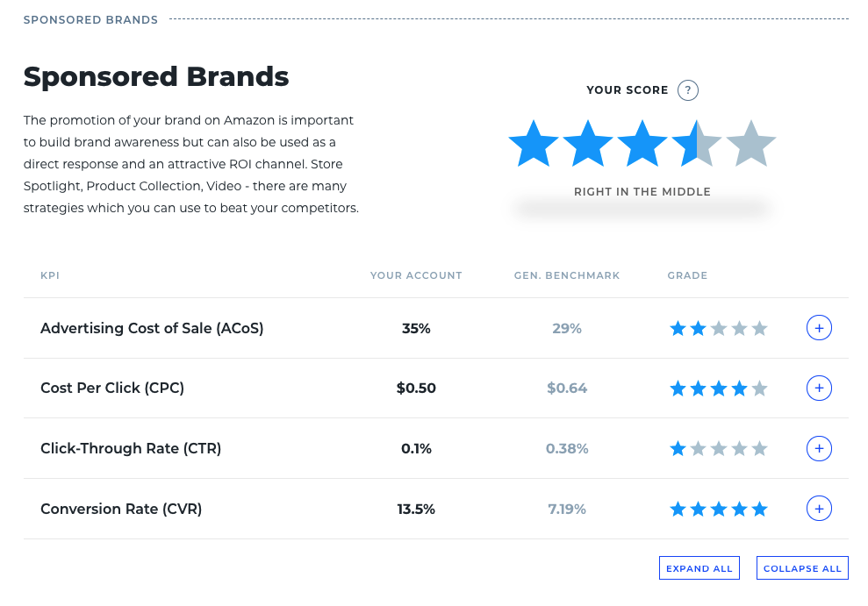Click the score progress bar below the stars
The height and width of the screenshot is (606, 868).
(642, 209)
